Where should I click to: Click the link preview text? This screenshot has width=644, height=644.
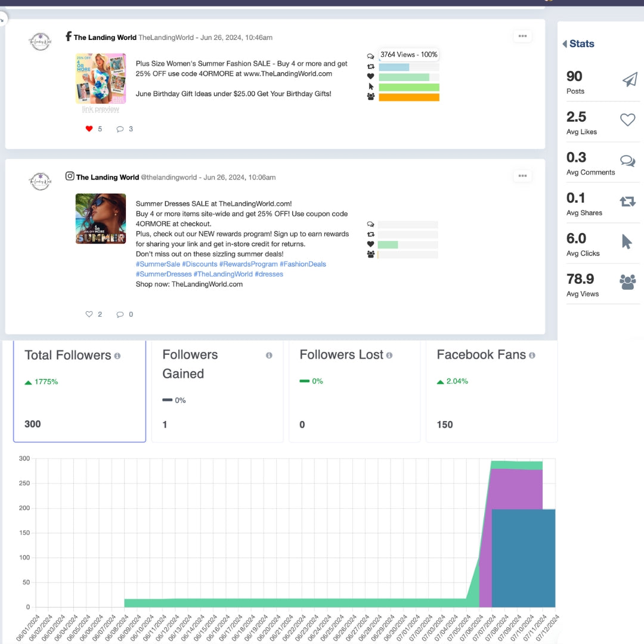click(100, 109)
